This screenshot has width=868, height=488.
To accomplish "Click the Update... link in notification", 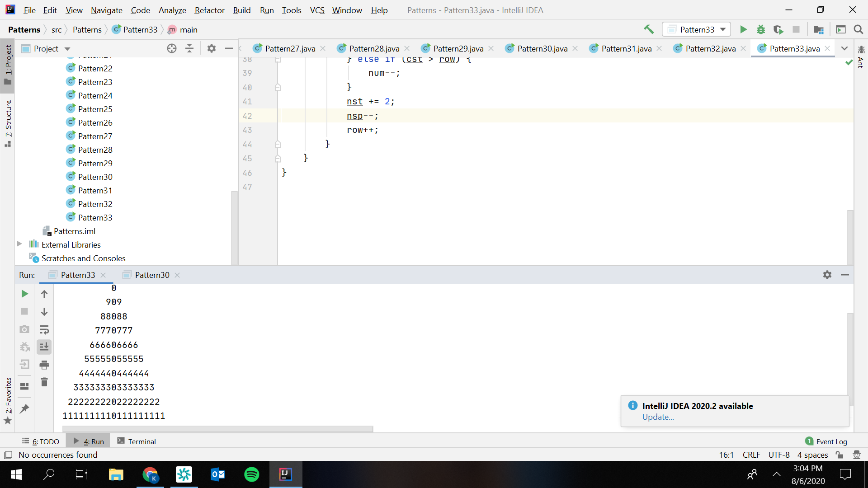I will click(x=658, y=417).
